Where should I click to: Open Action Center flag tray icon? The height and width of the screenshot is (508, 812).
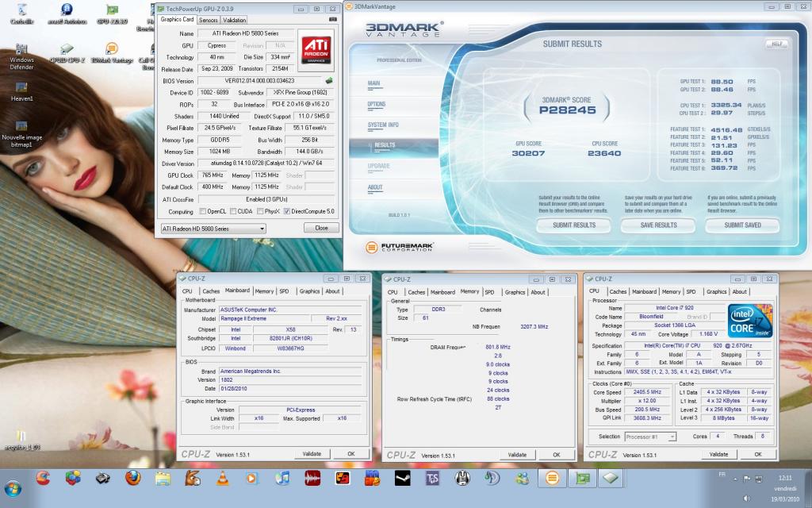coord(747,479)
